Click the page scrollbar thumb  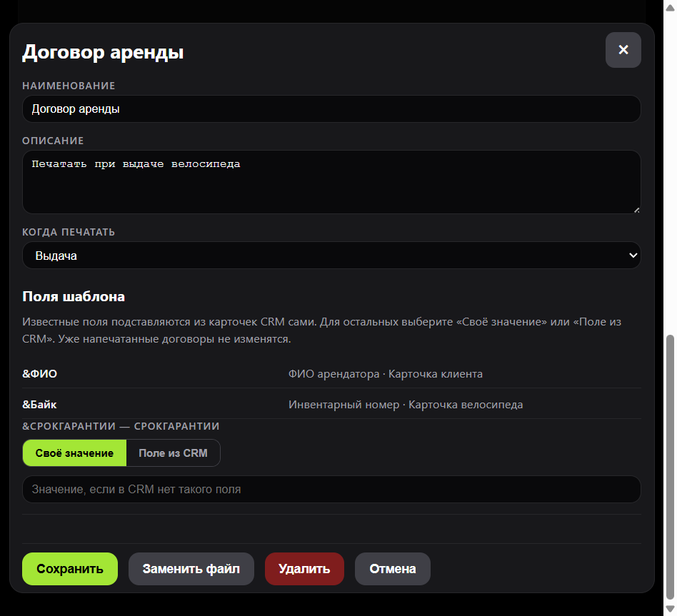670,467
